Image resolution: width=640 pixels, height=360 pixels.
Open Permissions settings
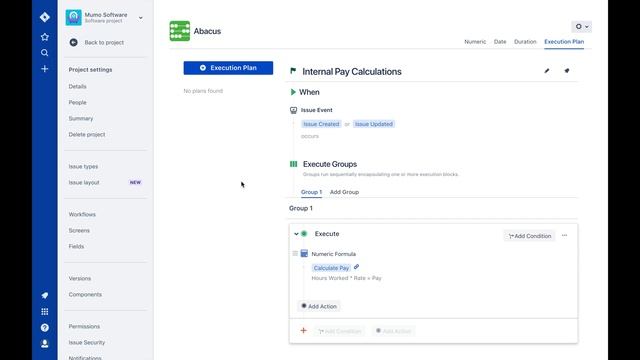[84, 327]
